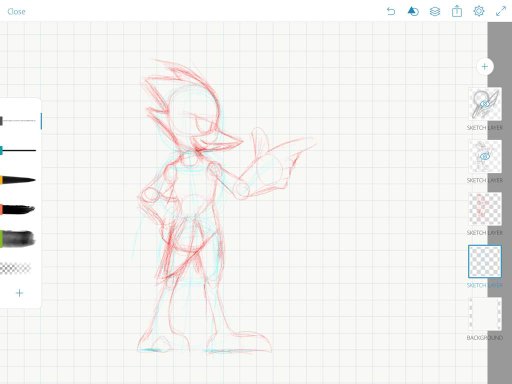This screenshot has height=384, width=512.
Task: Select the green watercolor brush
Action: click(x=18, y=239)
